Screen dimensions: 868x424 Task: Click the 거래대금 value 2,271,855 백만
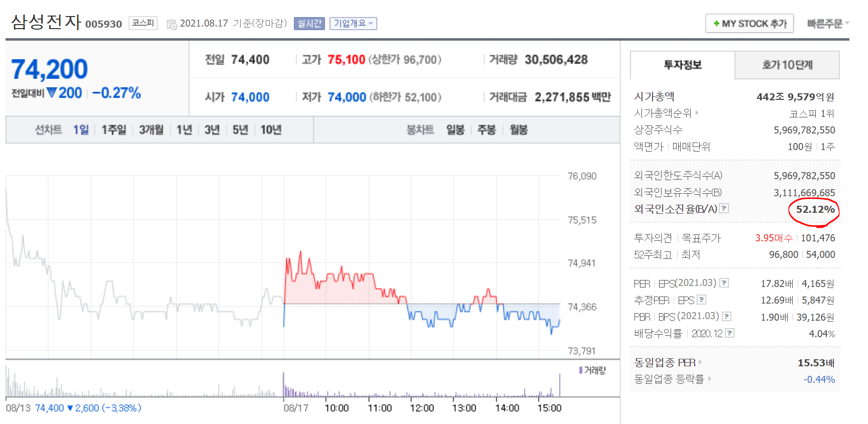[x=573, y=97]
